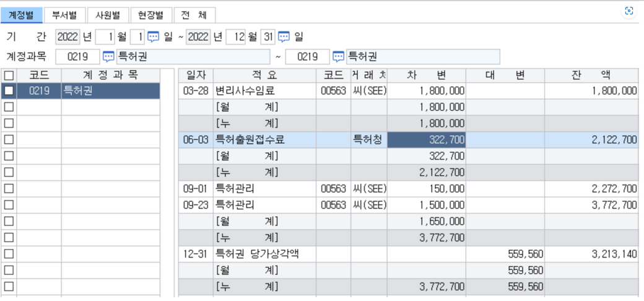644x301 pixels.
Task: Click the 차변 column header
Action: tap(427, 75)
